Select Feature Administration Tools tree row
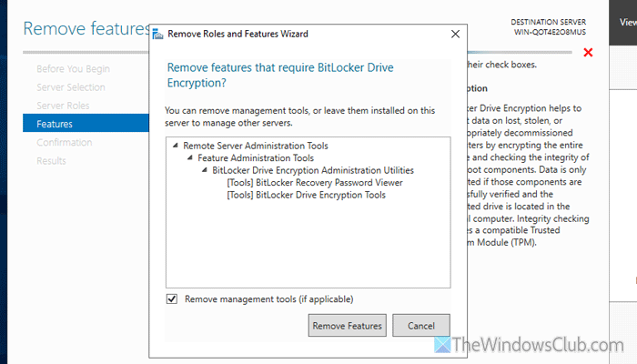637x364 pixels. [256, 157]
